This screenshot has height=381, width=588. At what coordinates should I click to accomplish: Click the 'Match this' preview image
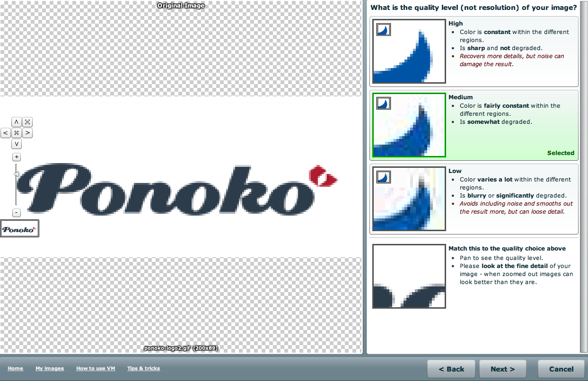tap(409, 276)
